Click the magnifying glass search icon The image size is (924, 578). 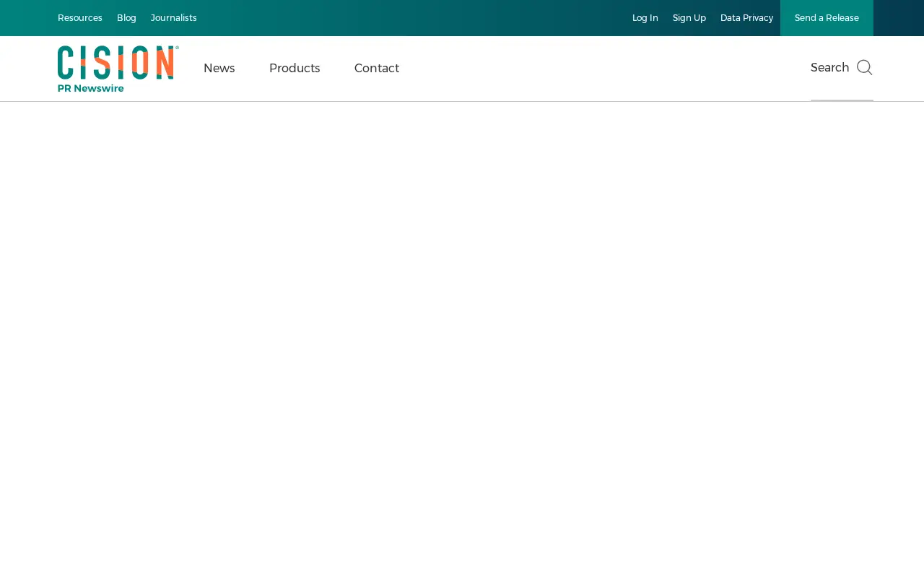tap(865, 67)
